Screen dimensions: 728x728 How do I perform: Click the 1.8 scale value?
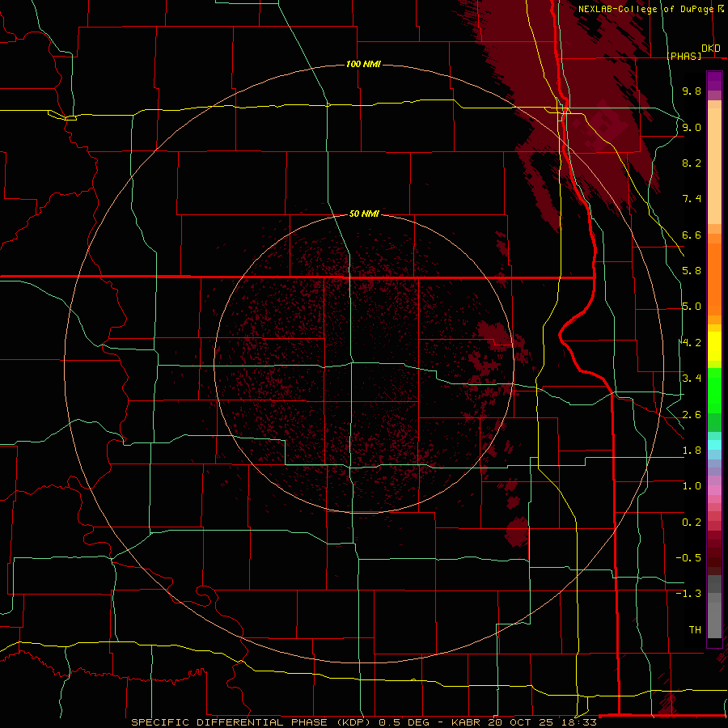pos(692,451)
